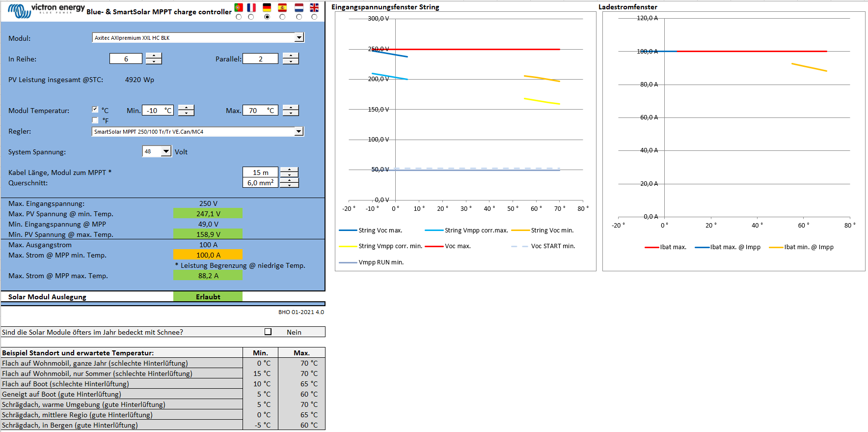Click the String Vmpp corr.max. legend entry
The height and width of the screenshot is (432, 868).
pyautogui.click(x=466, y=230)
